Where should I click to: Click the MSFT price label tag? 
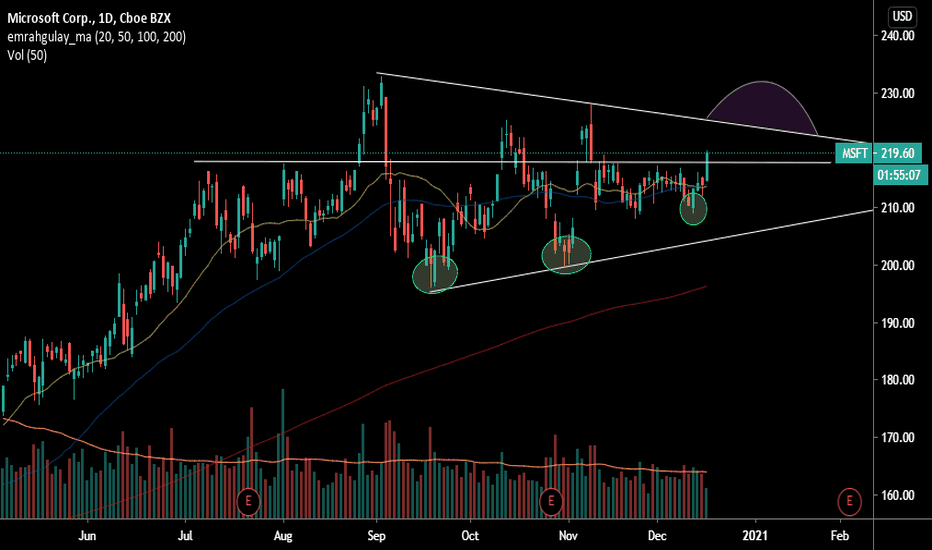point(853,153)
